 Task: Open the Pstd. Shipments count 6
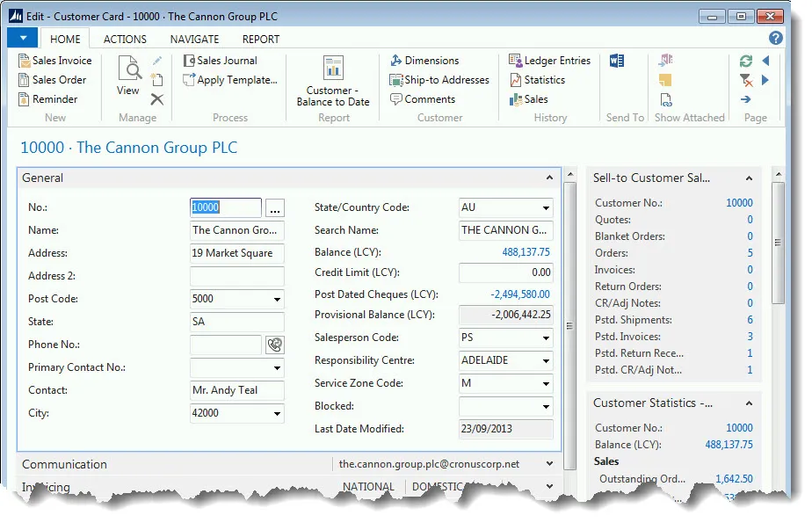point(750,320)
